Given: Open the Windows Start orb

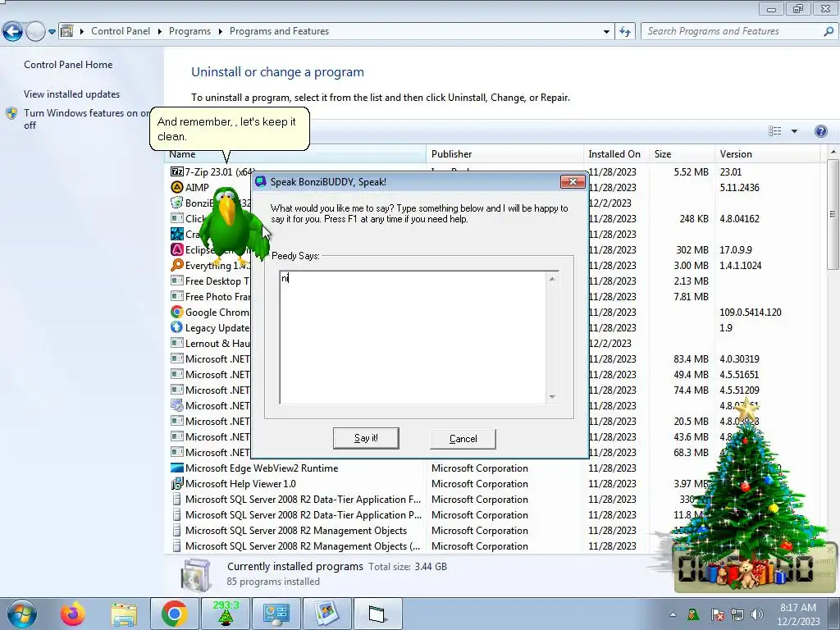Looking at the screenshot, I should point(22,614).
